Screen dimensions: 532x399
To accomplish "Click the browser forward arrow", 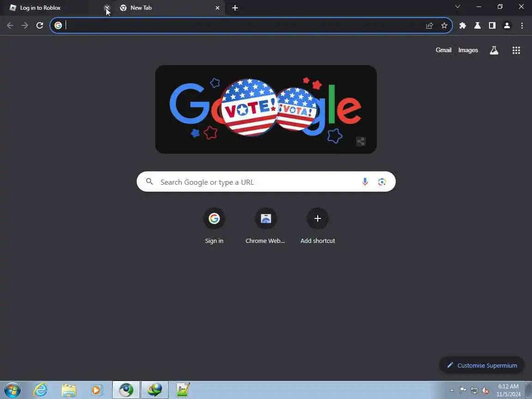I will point(25,25).
